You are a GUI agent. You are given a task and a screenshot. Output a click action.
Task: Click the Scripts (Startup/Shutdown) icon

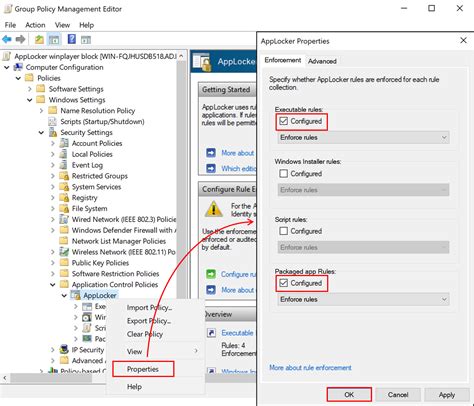52,122
